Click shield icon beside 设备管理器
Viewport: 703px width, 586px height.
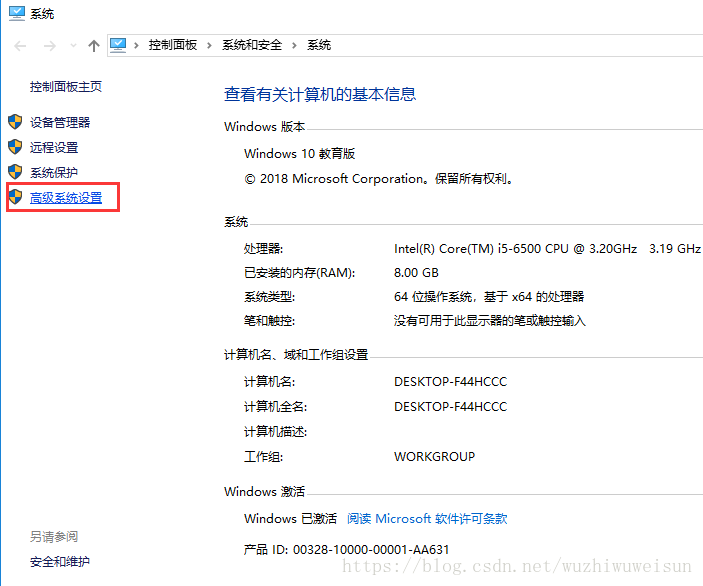click(15, 122)
